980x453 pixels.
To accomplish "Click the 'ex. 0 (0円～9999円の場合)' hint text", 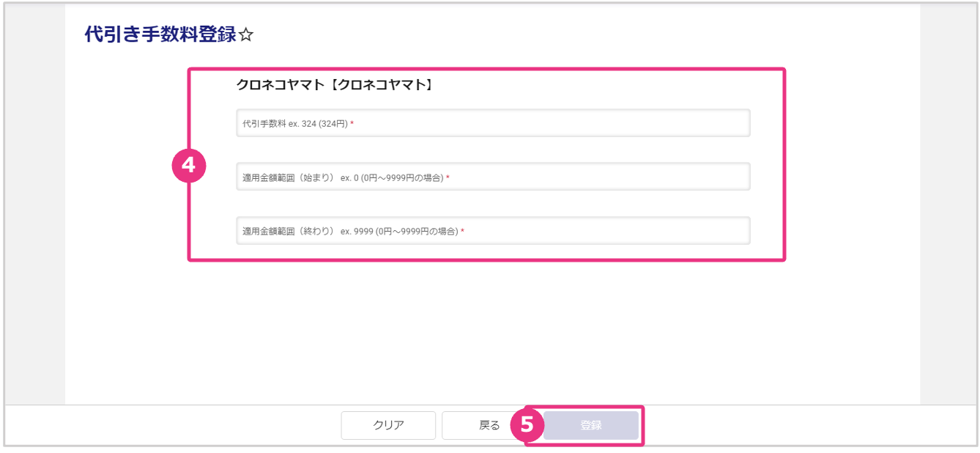I will click(x=392, y=177).
